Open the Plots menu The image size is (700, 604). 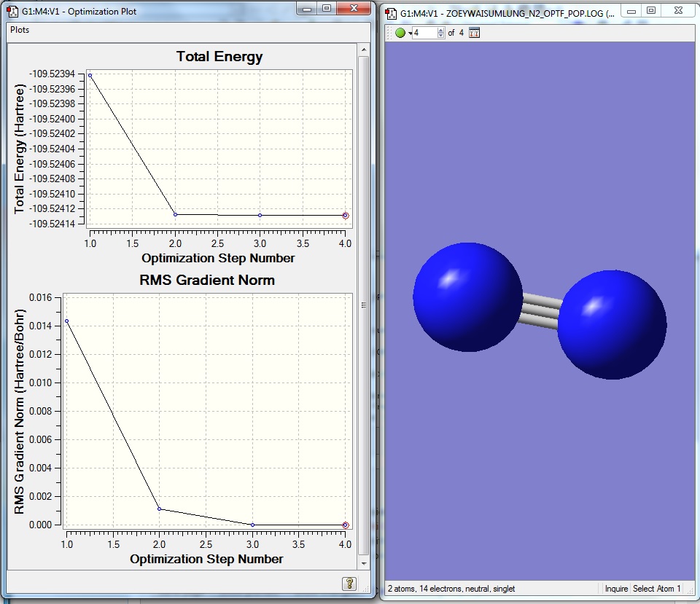(20, 30)
